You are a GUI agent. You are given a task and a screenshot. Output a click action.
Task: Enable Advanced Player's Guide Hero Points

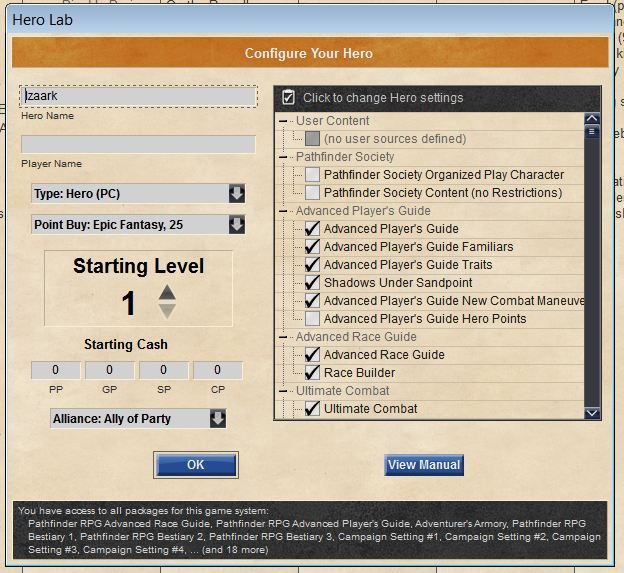312,318
